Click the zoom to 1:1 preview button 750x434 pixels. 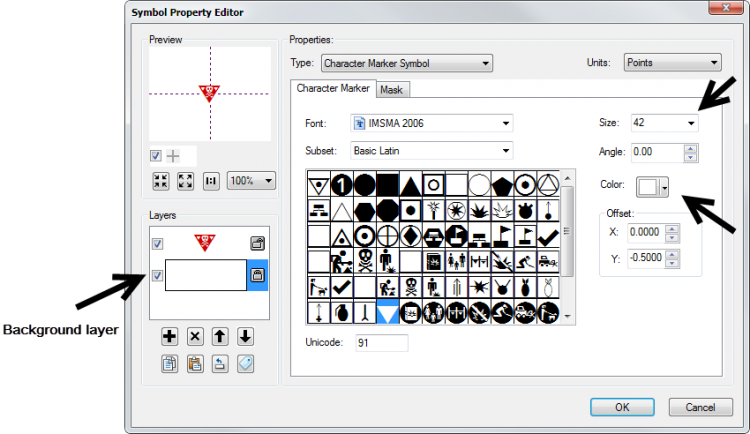tap(211, 181)
